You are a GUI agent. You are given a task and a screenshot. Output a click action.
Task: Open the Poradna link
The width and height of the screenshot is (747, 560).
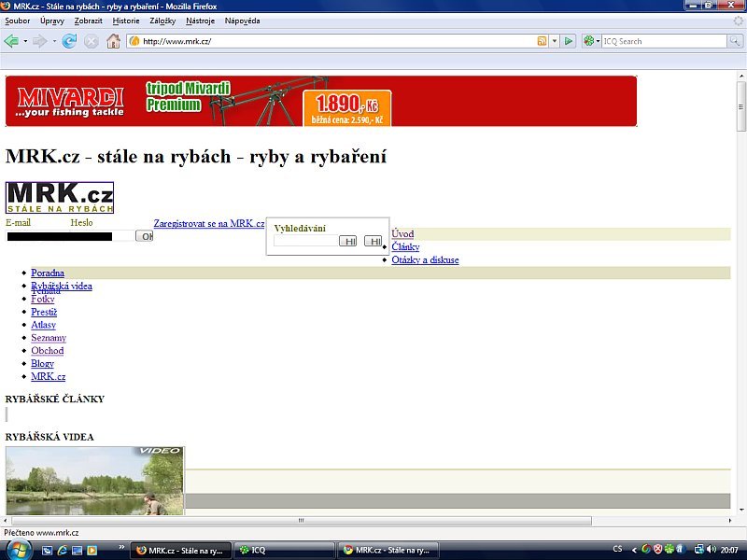click(x=48, y=273)
